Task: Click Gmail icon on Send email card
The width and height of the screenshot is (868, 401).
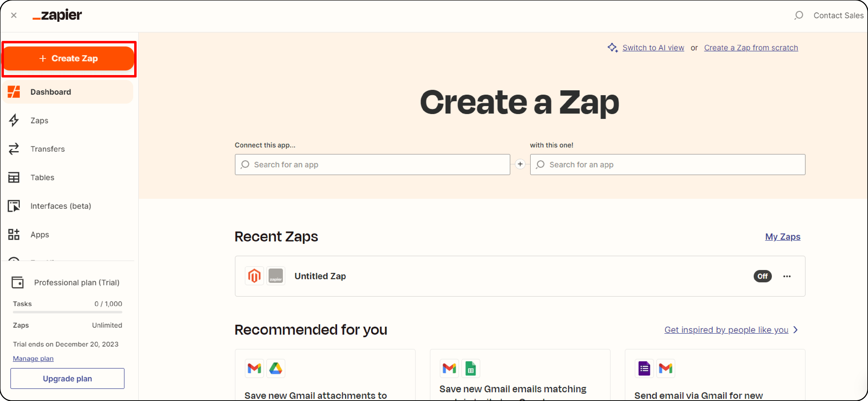Action: click(x=666, y=368)
